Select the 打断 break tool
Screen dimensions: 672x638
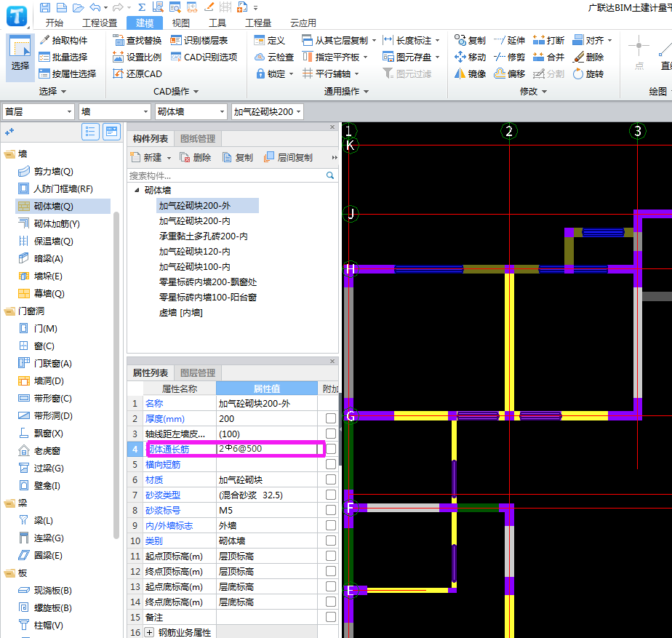pyautogui.click(x=549, y=40)
